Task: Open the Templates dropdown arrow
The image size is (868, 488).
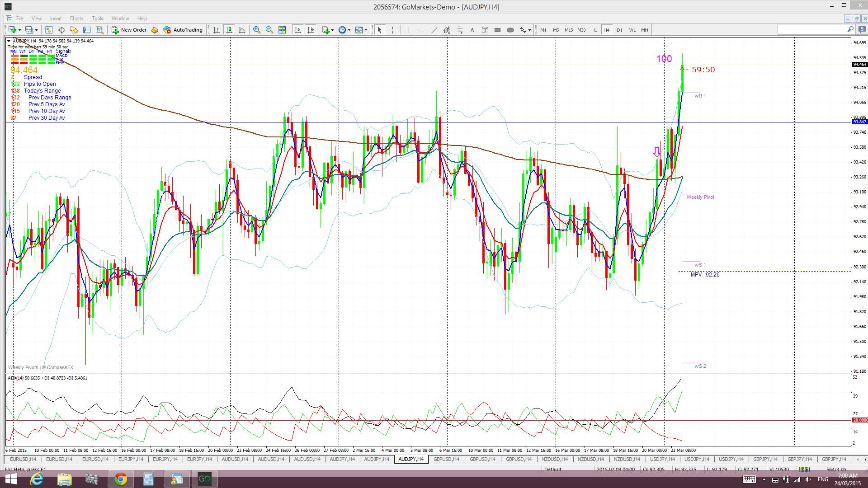Action: [366, 30]
